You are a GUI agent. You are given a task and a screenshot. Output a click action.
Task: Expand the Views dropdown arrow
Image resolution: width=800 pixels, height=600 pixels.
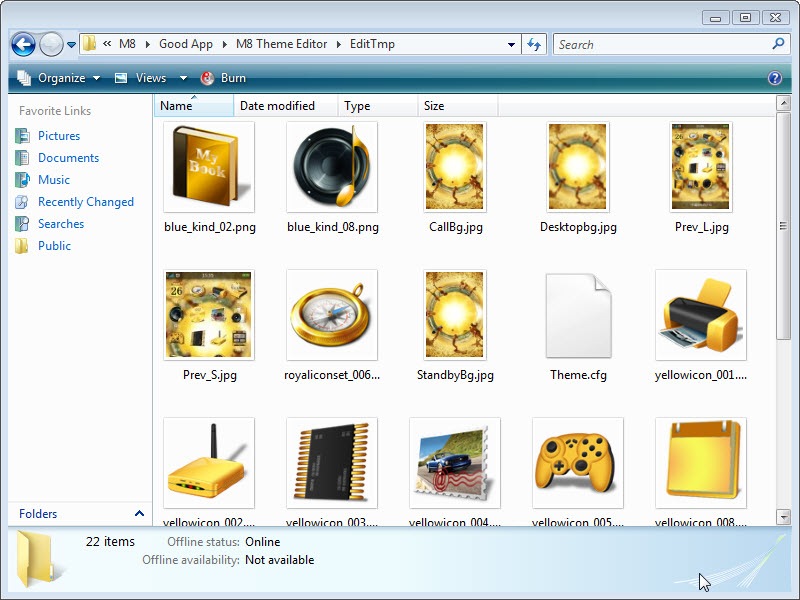183,78
